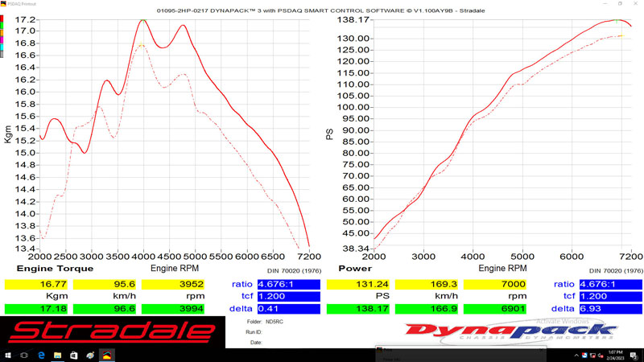Click the Kgm axis label on torque chart
Screen dimensions: 644x362
(x=8, y=134)
